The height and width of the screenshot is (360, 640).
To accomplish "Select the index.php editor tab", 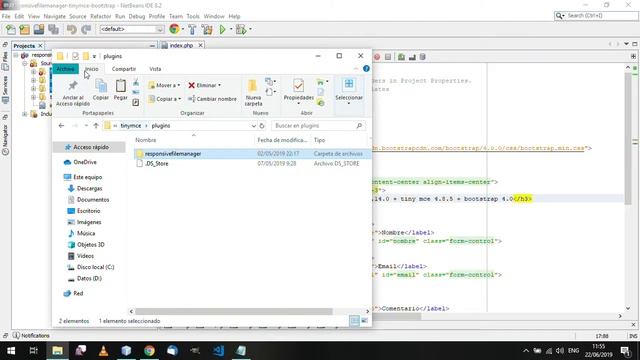I will pyautogui.click(x=181, y=45).
